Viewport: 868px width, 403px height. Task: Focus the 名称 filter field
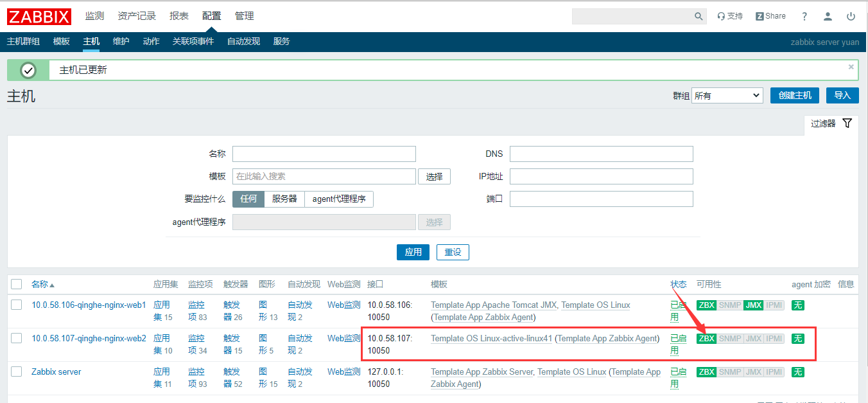324,154
